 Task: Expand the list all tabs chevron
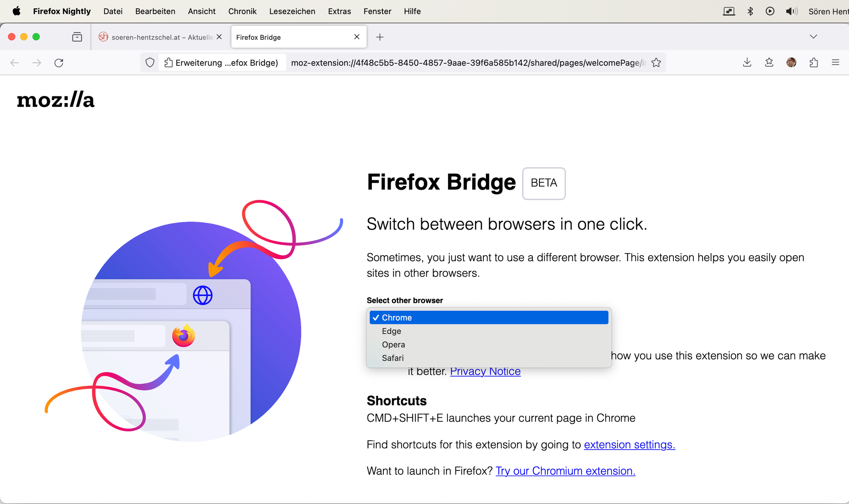point(813,37)
